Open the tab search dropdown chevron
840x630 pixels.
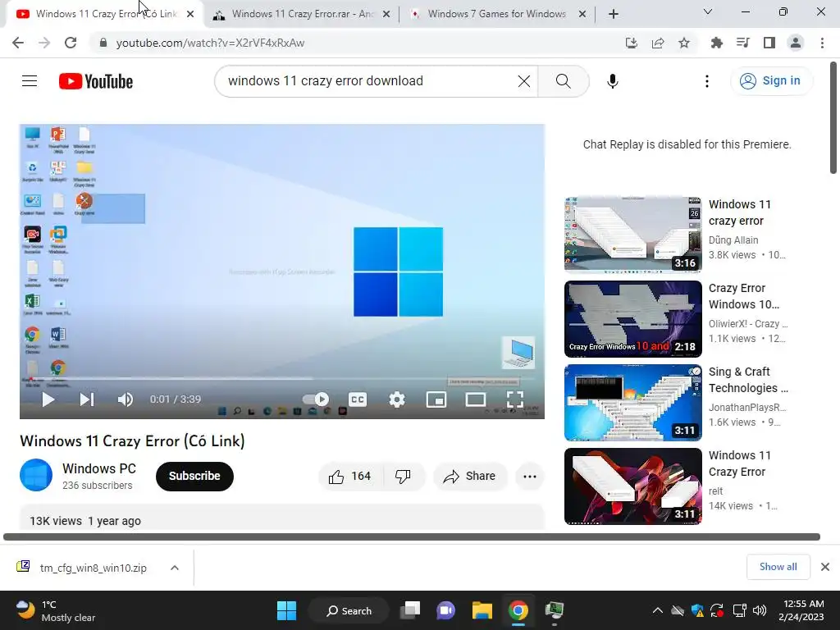click(x=708, y=11)
